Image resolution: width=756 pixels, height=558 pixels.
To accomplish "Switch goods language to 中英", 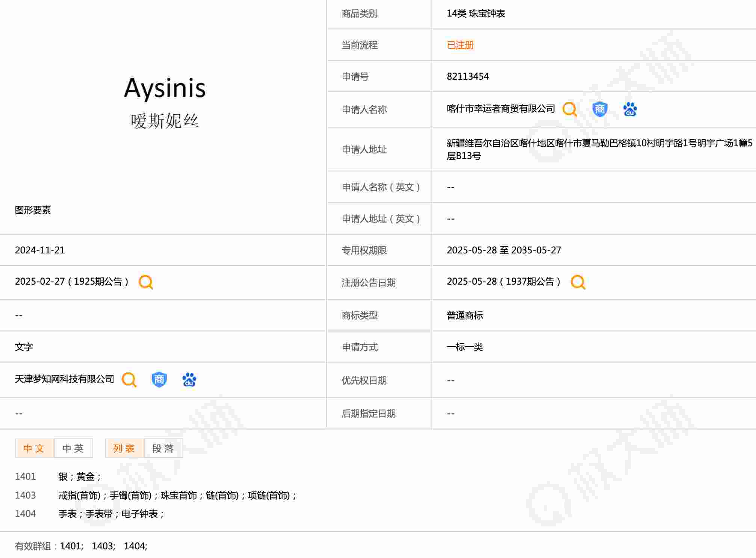I will click(x=73, y=448).
